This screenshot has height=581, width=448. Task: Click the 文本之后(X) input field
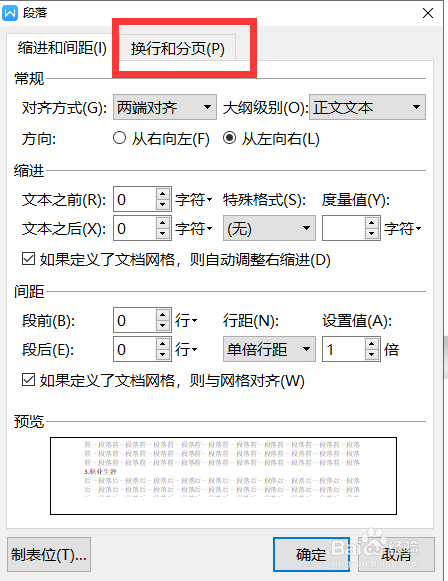pyautogui.click(x=135, y=228)
